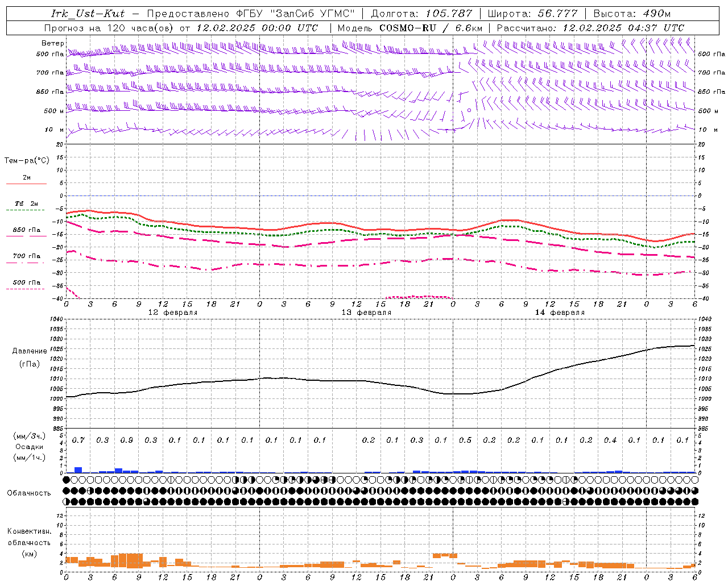Click the Долгота: 105.787 header field
Screen dimensions: 728x582
[x=421, y=14]
